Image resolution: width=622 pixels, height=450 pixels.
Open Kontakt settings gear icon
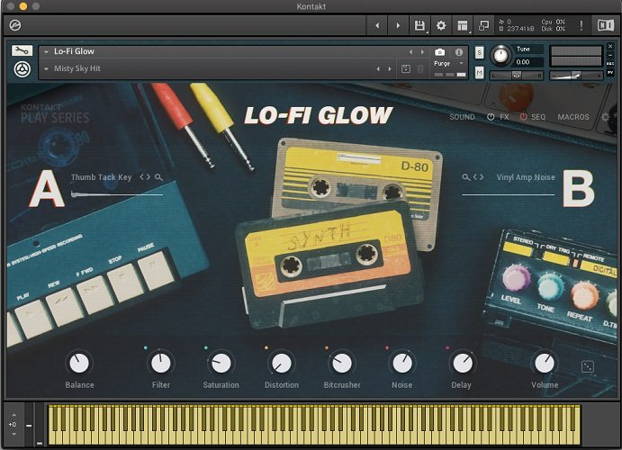441,25
